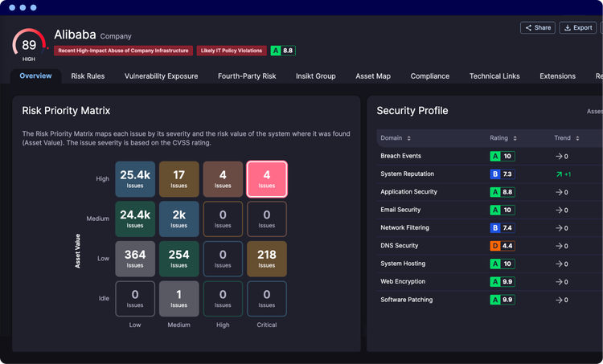Click the B 7.4 Network Filtering rating badge
Screen dimensions: 603x364
pos(503,228)
